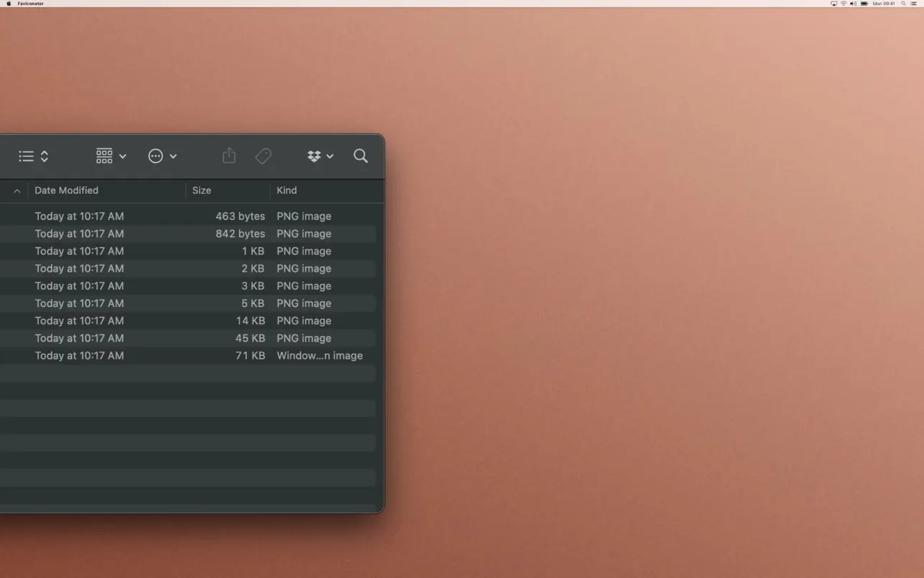The image size is (924, 578).
Task: Click the Share icon in the toolbar
Action: [x=229, y=155]
